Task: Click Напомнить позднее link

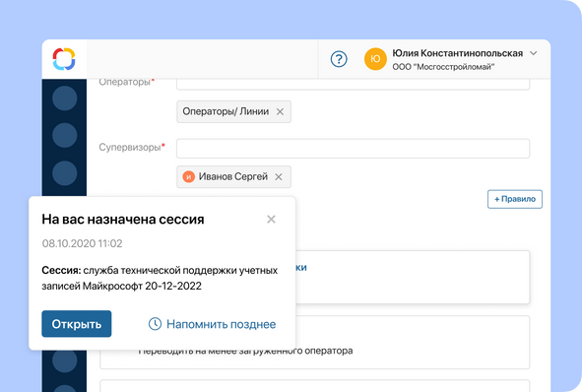Action: (x=222, y=324)
